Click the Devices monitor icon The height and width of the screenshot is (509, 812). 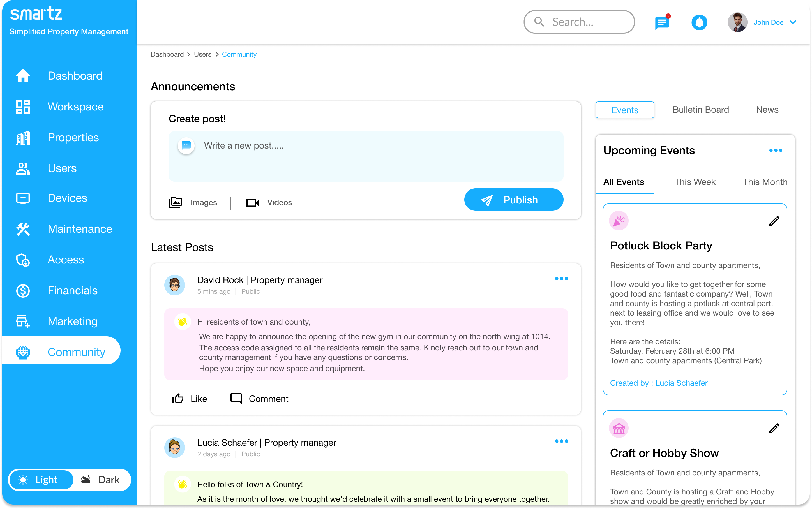(23, 198)
